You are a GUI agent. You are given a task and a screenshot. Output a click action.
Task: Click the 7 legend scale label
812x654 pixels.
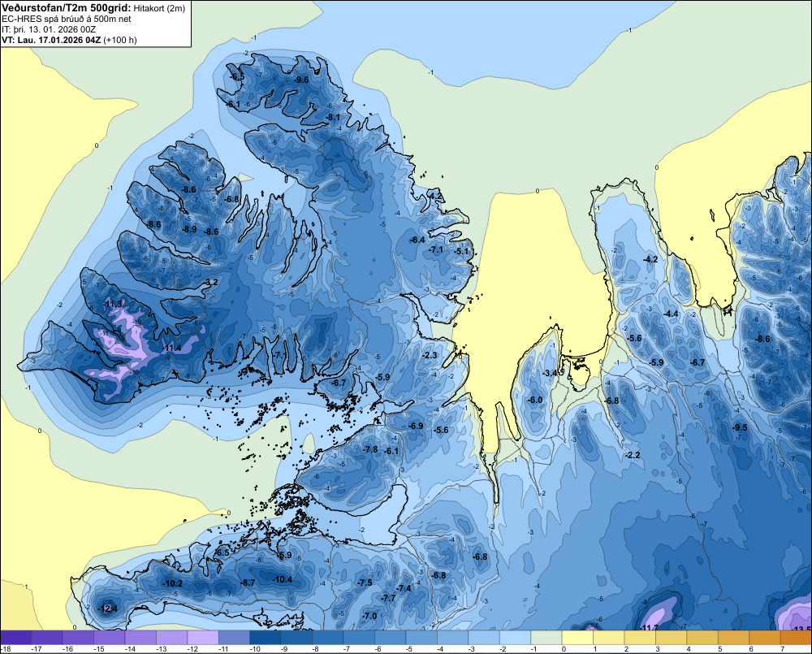tap(782, 649)
